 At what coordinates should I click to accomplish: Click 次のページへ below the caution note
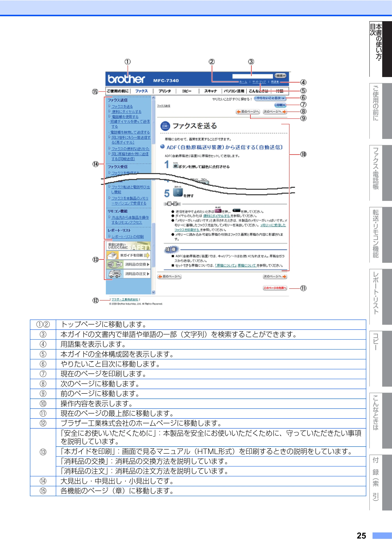275,276
